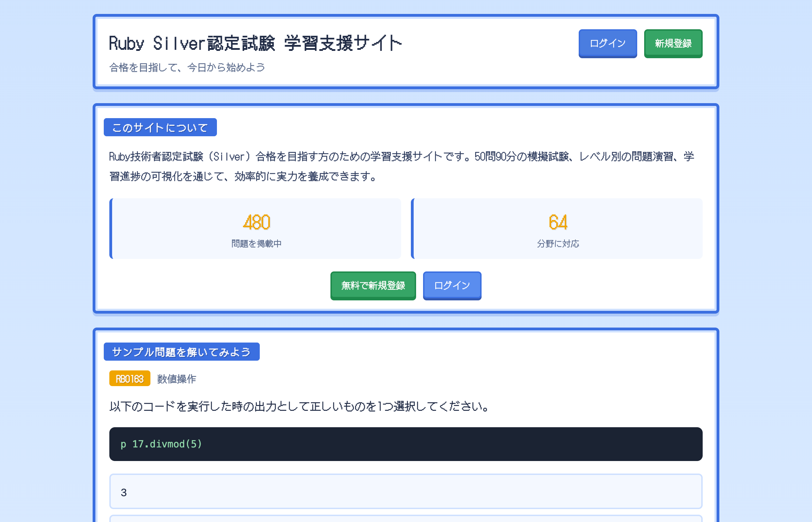Select answer option "3"
This screenshot has height=522, width=812.
coord(406,491)
